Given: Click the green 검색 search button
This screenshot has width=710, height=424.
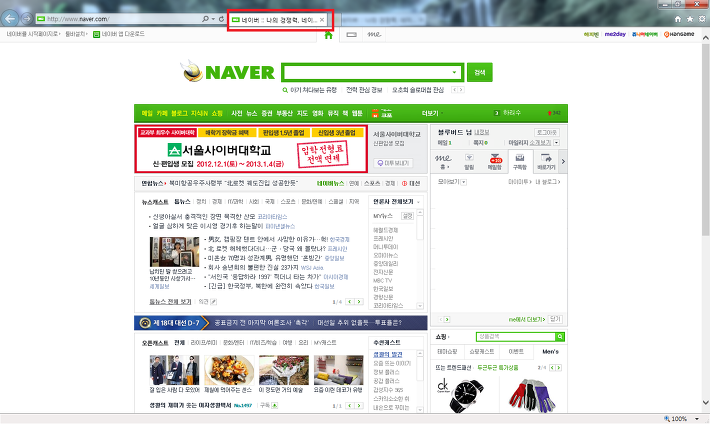Looking at the screenshot, I should (480, 72).
